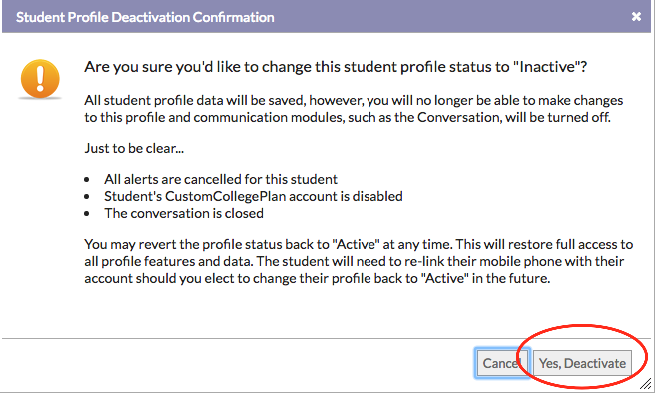The width and height of the screenshot is (655, 393).
Task: Click the "You may revert" closing paragraph
Action: 358,261
